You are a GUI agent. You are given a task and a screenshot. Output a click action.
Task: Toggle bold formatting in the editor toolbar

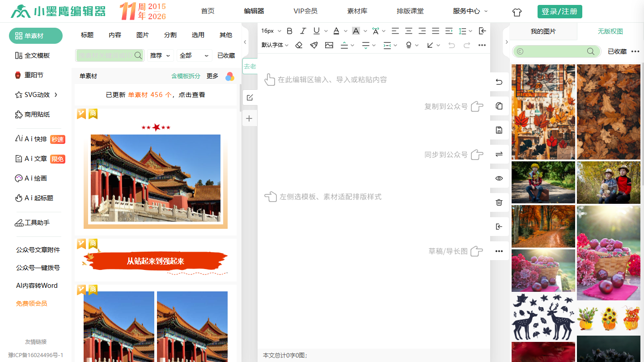click(289, 31)
